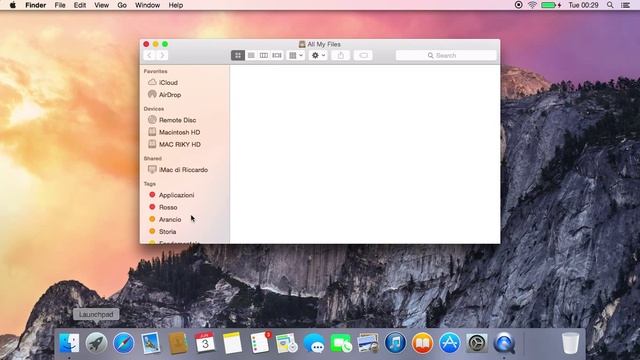Open FaceTime from the Dock
The image size is (640, 360).
click(x=341, y=343)
